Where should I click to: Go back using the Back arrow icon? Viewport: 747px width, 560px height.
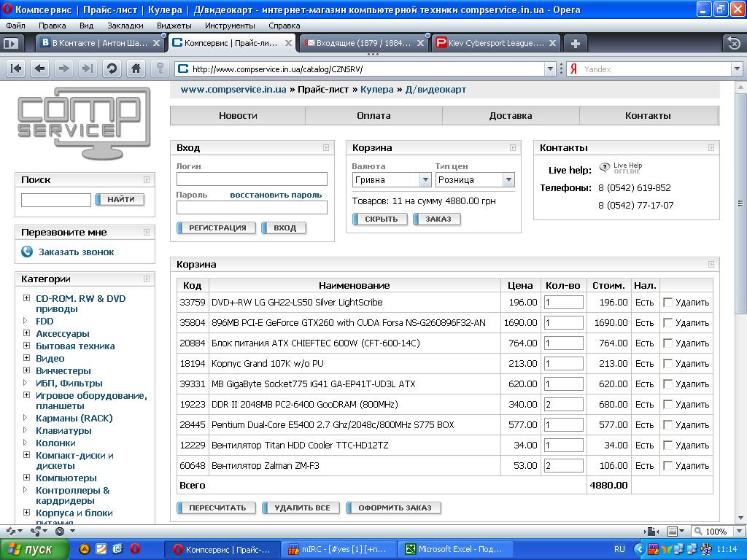40,69
